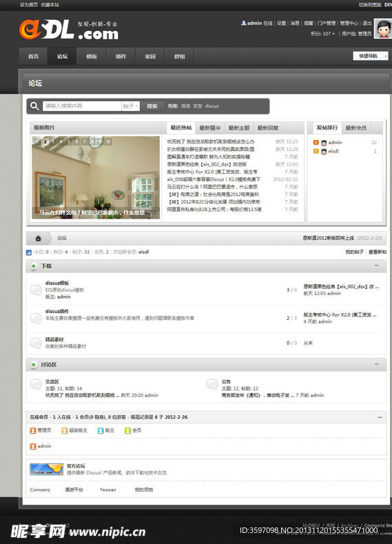Open the discuz模板 forum title
The height and width of the screenshot is (544, 392).
[57, 283]
